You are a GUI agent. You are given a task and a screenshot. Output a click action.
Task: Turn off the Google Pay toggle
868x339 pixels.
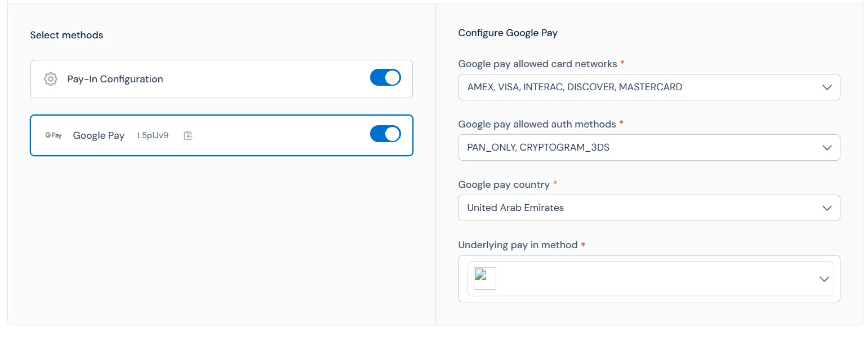(385, 134)
